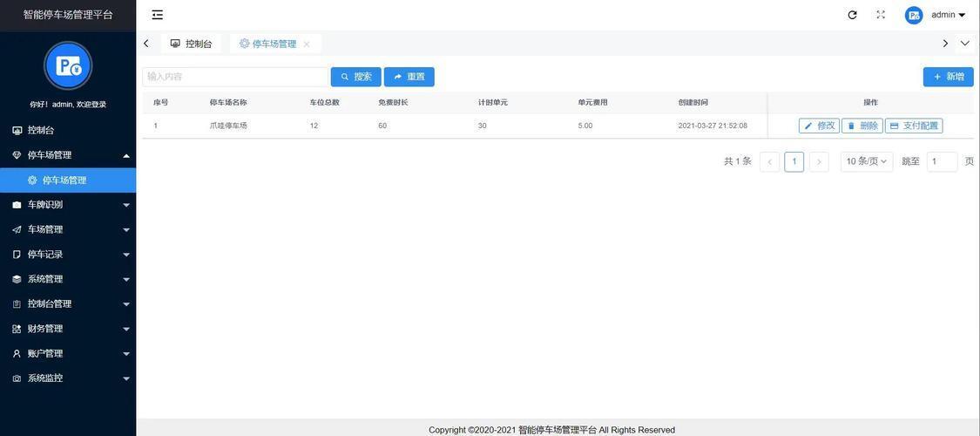Expand the 财务管理 sidebar menu
The height and width of the screenshot is (436, 980).
point(67,329)
